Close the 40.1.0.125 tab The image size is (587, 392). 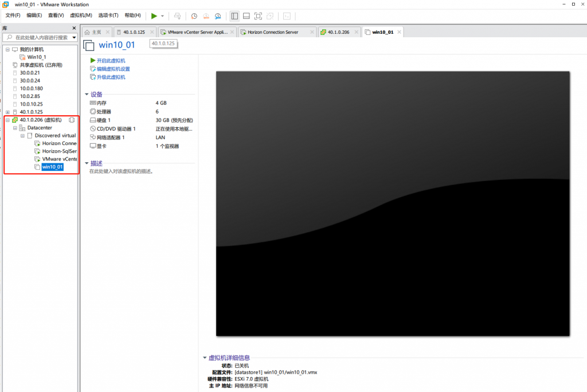pos(152,32)
